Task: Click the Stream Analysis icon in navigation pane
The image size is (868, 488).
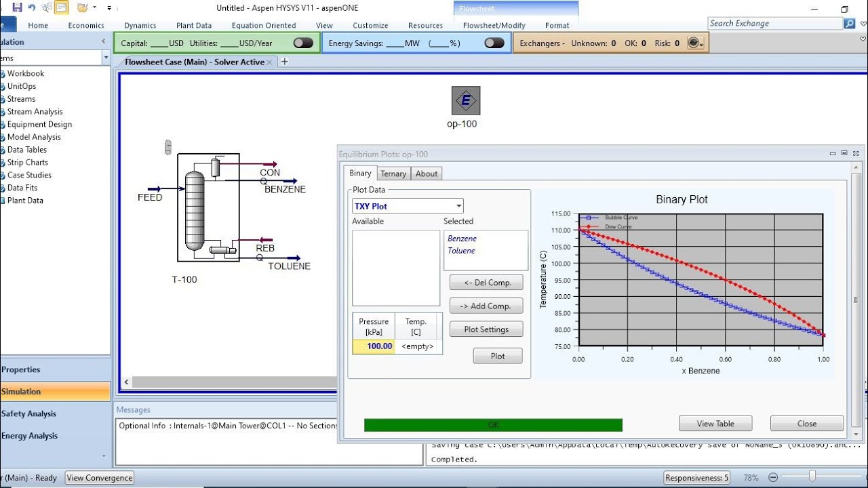Action: pos(2,112)
